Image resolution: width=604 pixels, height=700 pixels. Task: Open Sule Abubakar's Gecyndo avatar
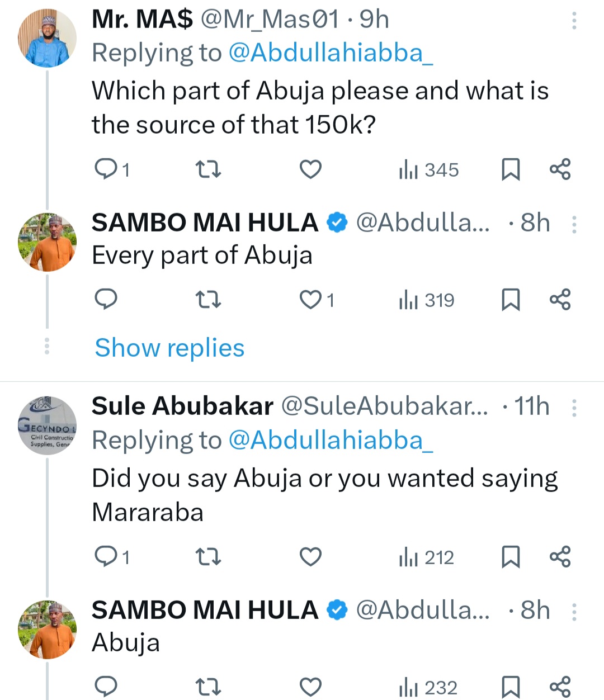47,425
